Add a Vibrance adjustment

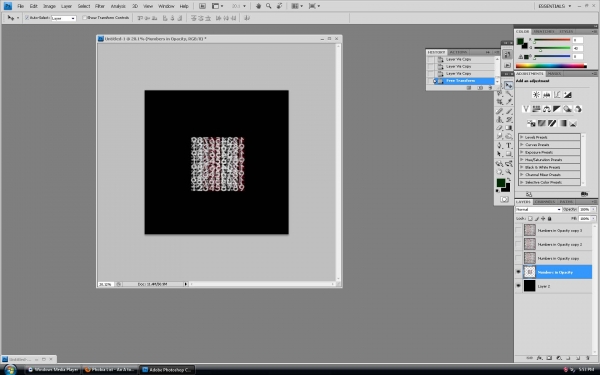pyautogui.click(x=526, y=109)
